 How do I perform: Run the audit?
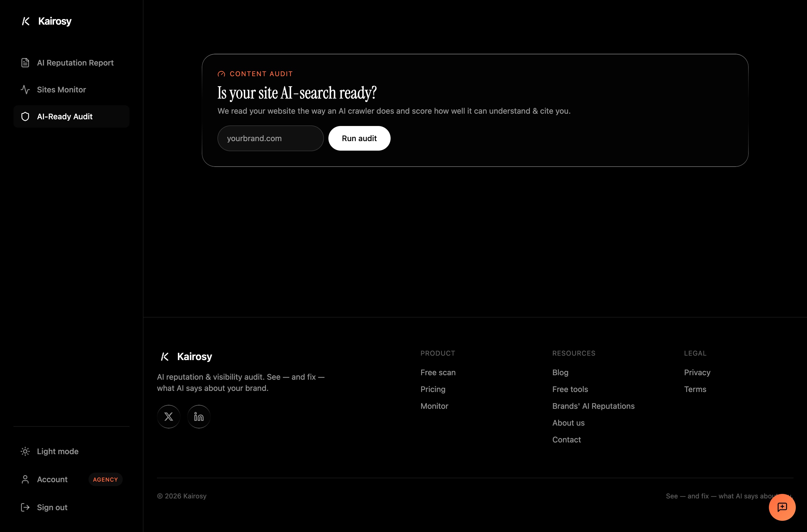(359, 138)
